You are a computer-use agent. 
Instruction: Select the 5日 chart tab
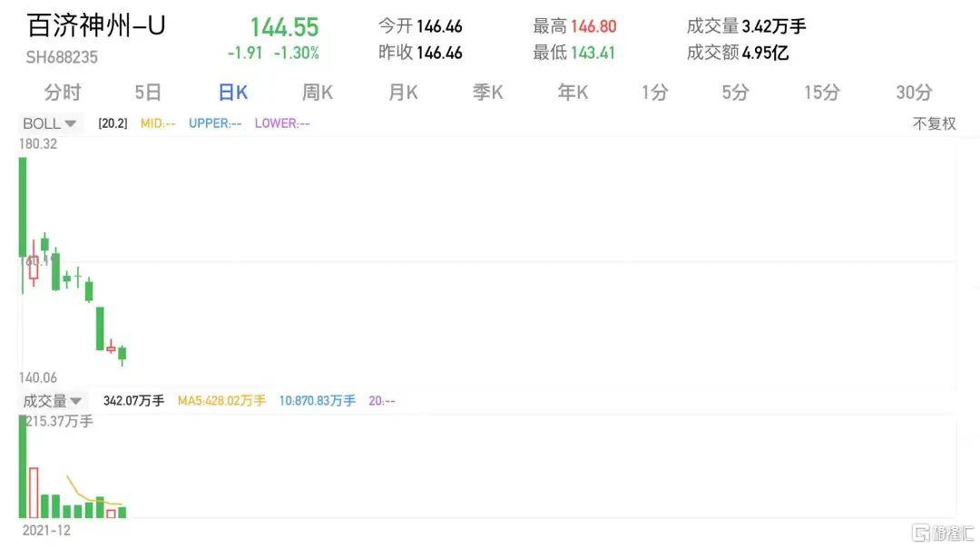coord(148,93)
